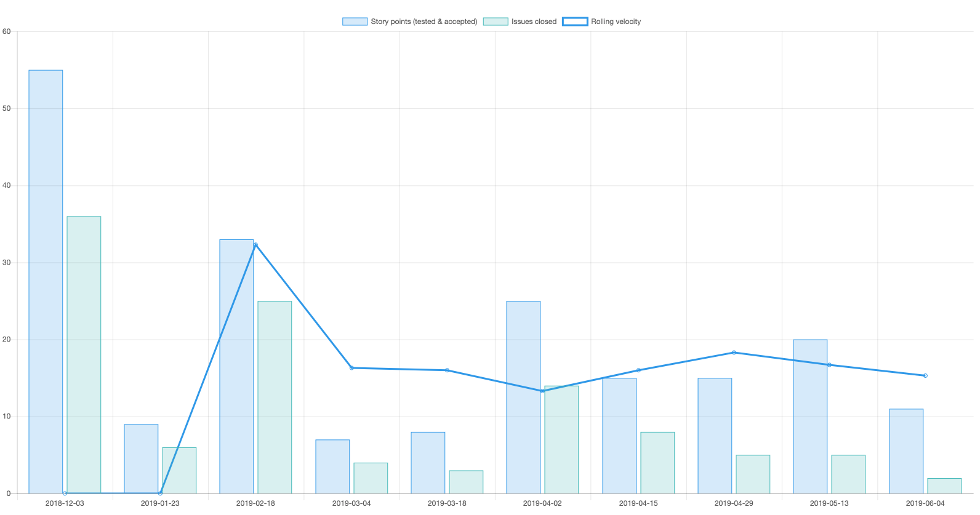Select the Story points bar for 2019-04-29
The width and height of the screenshot is (980, 515).
[715, 436]
